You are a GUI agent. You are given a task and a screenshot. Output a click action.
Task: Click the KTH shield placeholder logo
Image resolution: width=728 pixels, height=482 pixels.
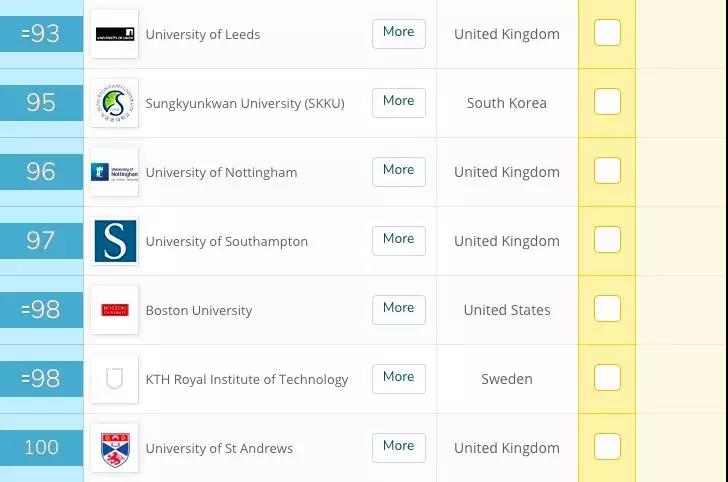(x=115, y=379)
